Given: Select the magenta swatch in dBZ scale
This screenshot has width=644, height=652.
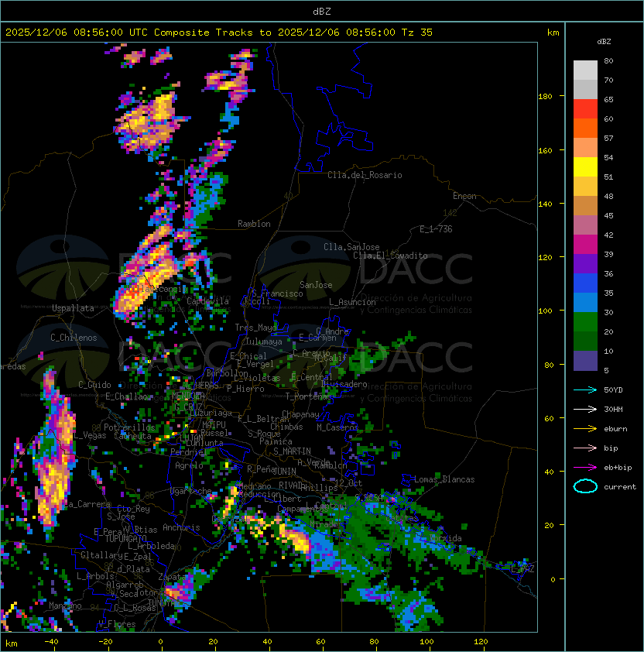Looking at the screenshot, I should click(585, 244).
